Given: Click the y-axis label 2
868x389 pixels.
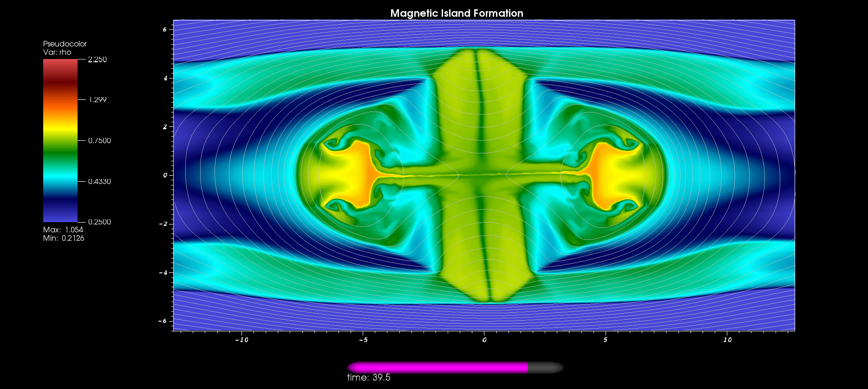Looking at the screenshot, I should pyautogui.click(x=164, y=126).
